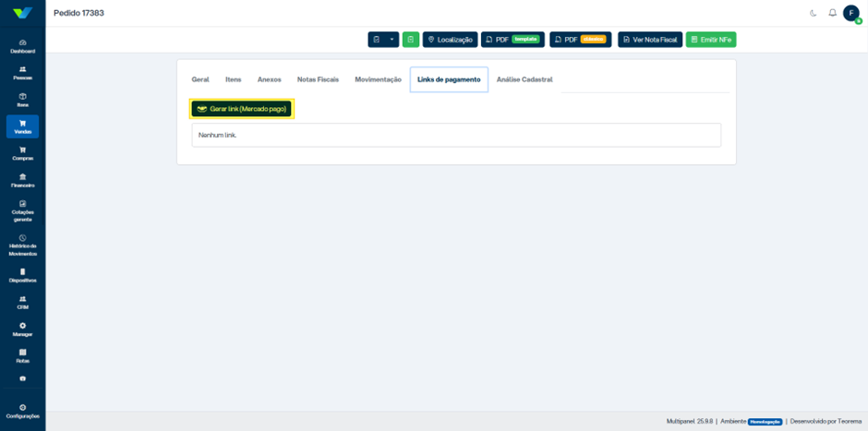Screen dimensions: 868x431
Task: Click the 'Nenhum link.' text
Action: pyautogui.click(x=218, y=135)
